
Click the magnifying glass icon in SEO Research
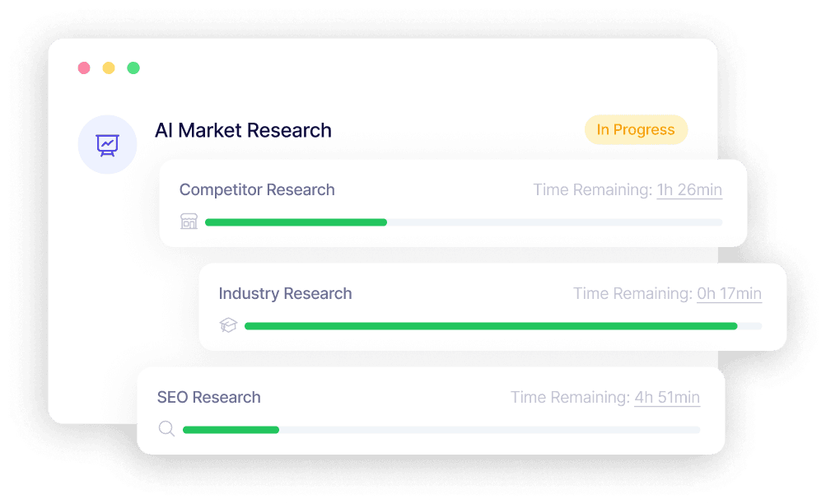coord(166,429)
